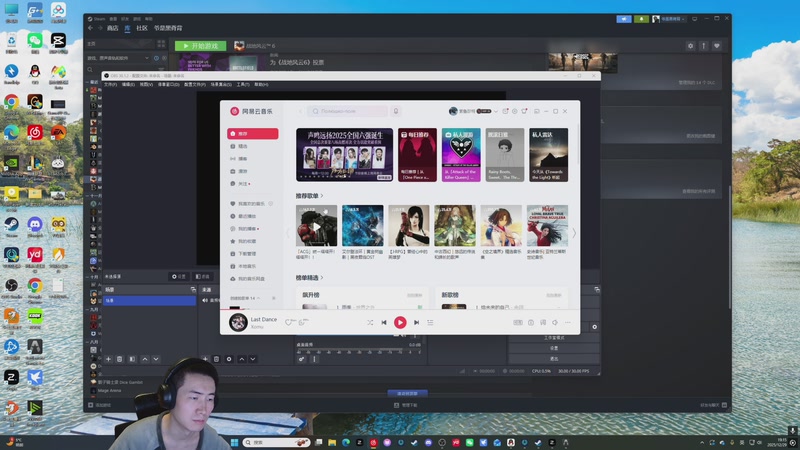Open 榜单精选 section link

309,278
